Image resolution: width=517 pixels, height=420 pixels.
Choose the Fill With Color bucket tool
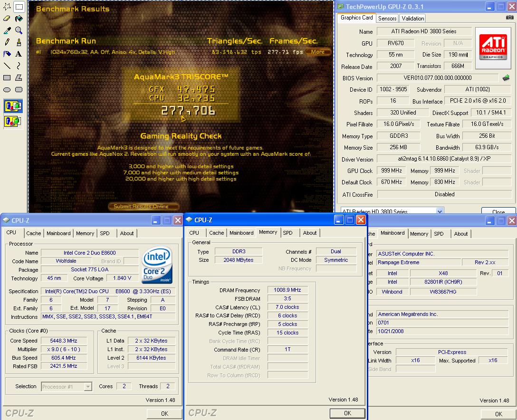click(19, 19)
